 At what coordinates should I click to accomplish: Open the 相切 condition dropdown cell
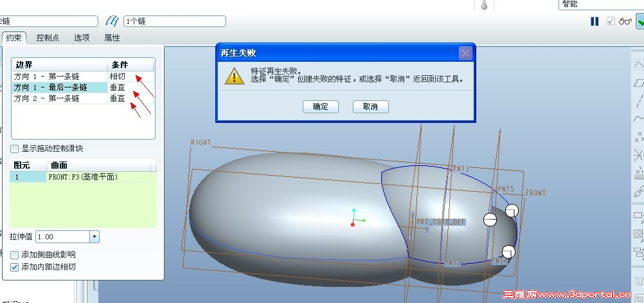(130, 77)
